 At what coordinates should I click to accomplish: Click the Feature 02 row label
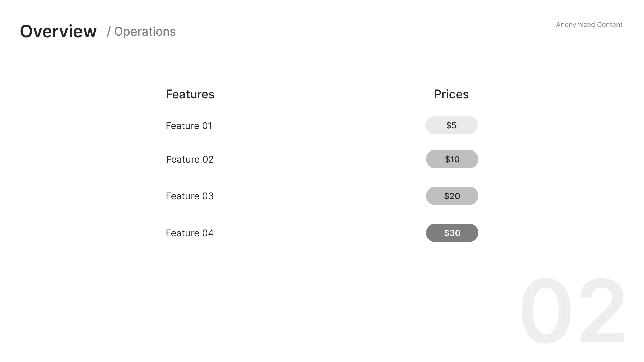coord(190,159)
